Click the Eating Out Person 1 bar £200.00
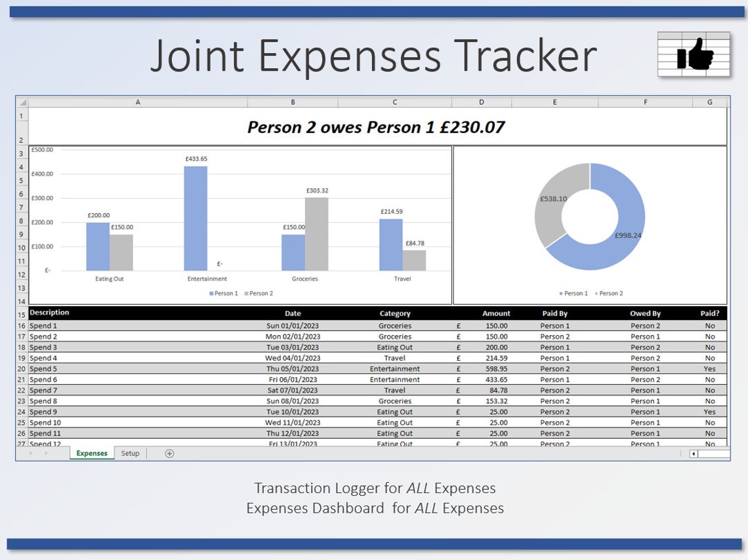Viewport: 748px width, 560px height. pyautogui.click(x=98, y=247)
